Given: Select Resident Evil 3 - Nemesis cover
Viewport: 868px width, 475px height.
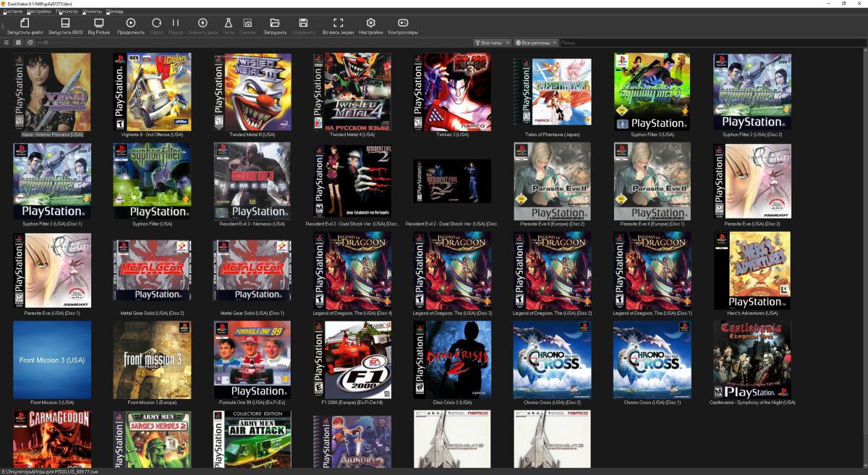Looking at the screenshot, I should coord(252,181).
